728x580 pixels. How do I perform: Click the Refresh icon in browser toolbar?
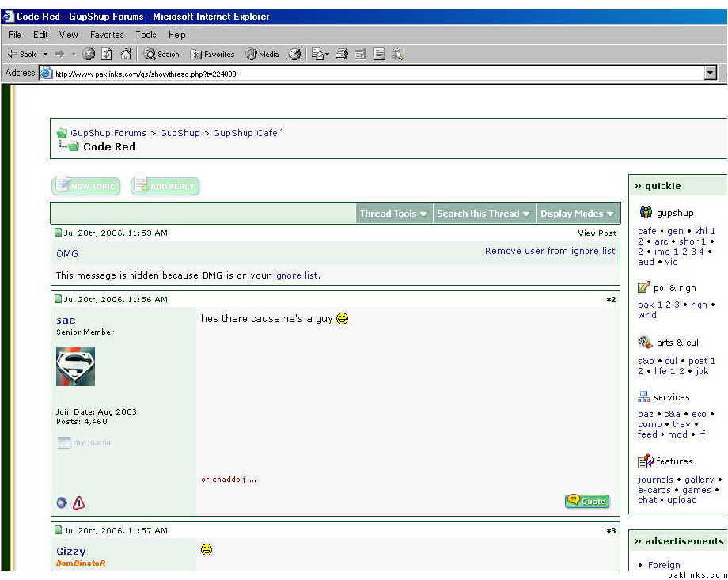[107, 55]
